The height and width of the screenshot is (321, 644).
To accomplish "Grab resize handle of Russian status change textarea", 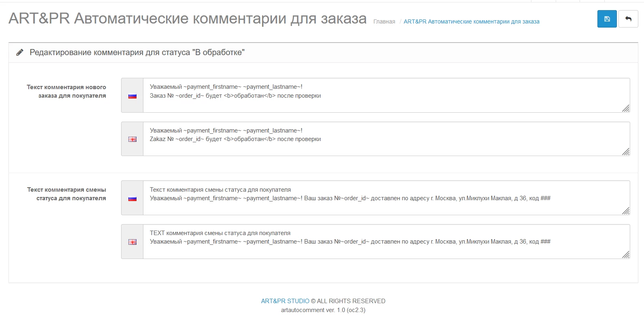I will click(626, 211).
